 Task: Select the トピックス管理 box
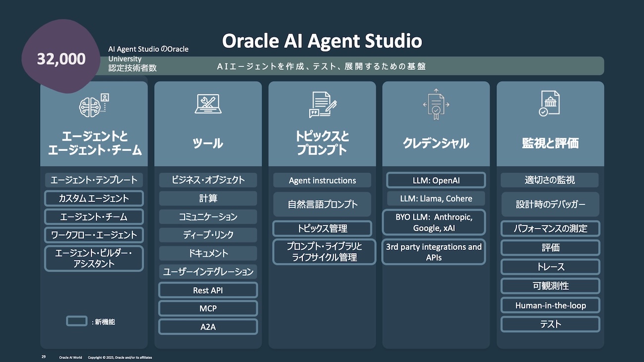(322, 228)
